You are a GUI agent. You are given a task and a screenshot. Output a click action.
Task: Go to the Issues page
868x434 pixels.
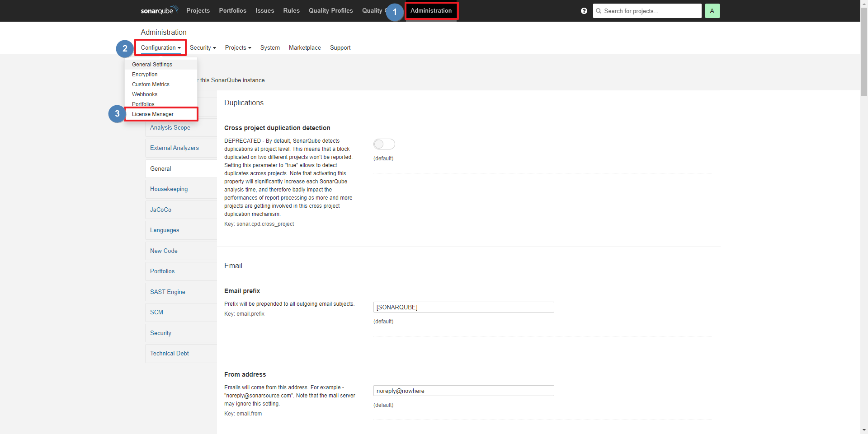265,10
